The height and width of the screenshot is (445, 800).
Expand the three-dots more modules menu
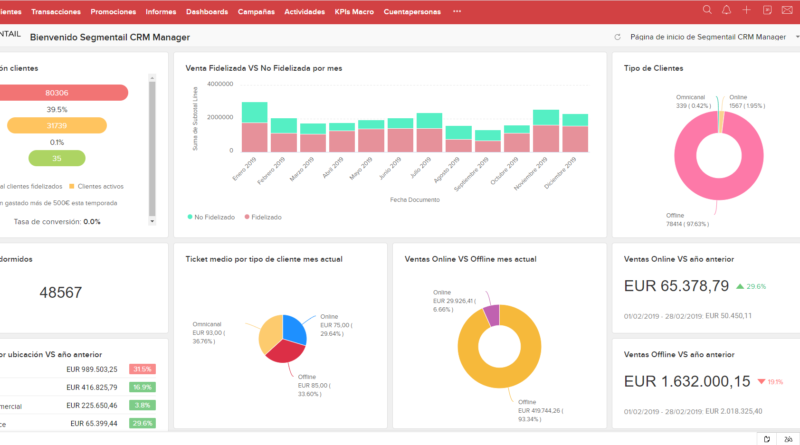[x=457, y=10]
